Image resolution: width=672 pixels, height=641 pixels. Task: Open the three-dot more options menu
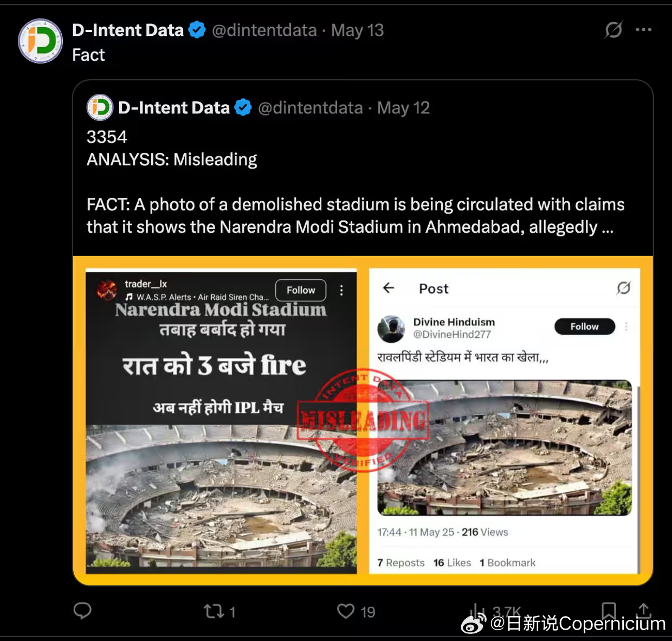coord(644,30)
